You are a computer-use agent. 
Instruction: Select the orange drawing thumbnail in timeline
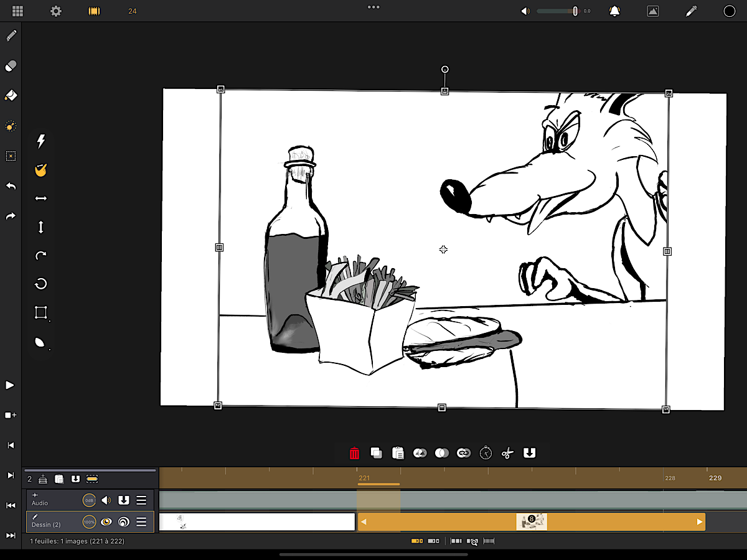[532, 522]
